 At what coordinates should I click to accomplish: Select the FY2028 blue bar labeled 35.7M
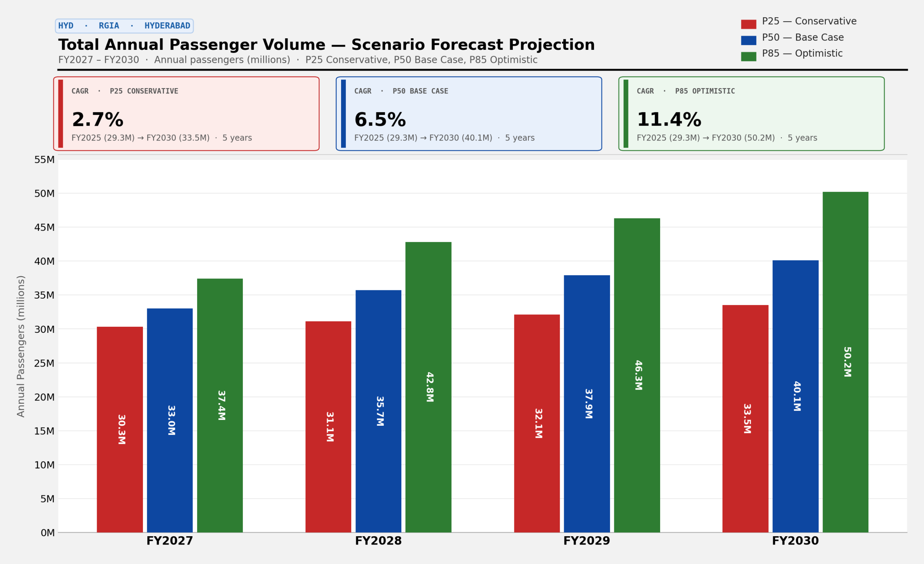(x=378, y=411)
